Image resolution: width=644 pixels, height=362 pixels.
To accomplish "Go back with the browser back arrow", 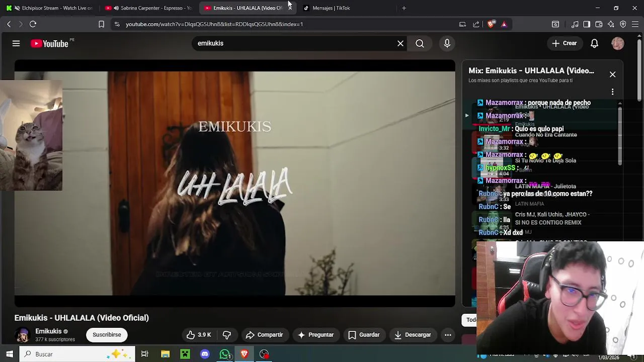I will click(9, 24).
